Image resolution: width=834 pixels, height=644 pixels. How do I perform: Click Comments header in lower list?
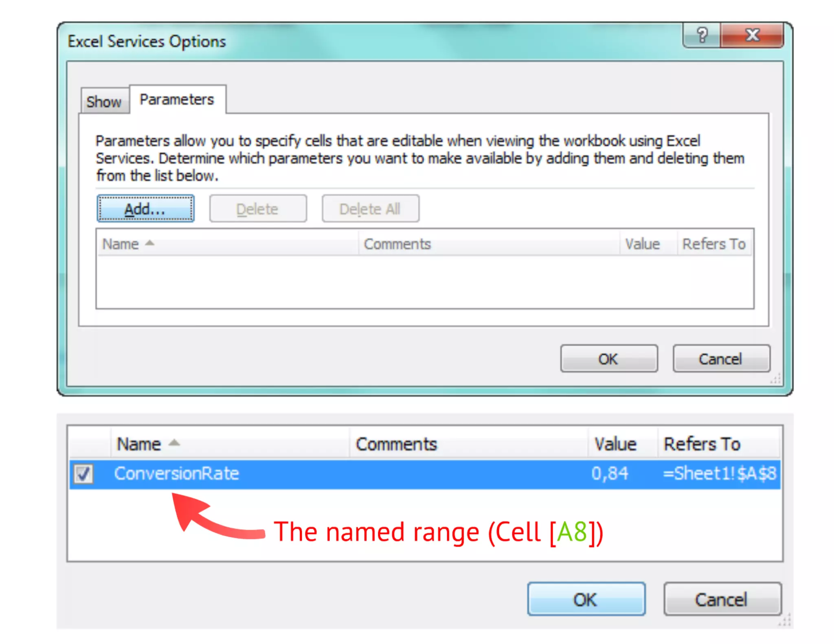tap(468, 444)
